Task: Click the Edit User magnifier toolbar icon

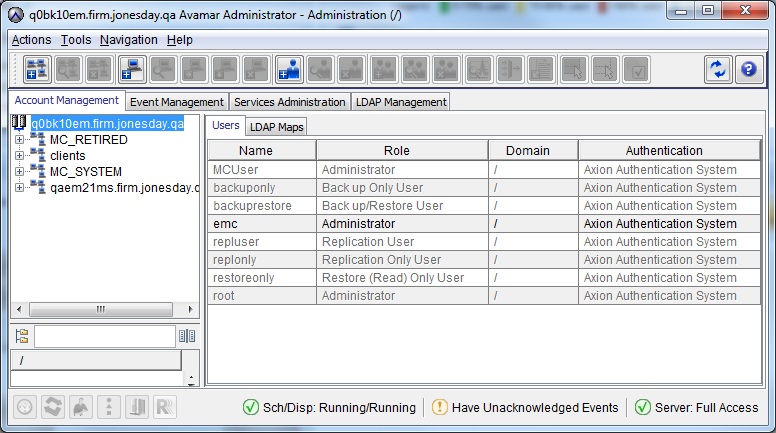Action: [320, 69]
